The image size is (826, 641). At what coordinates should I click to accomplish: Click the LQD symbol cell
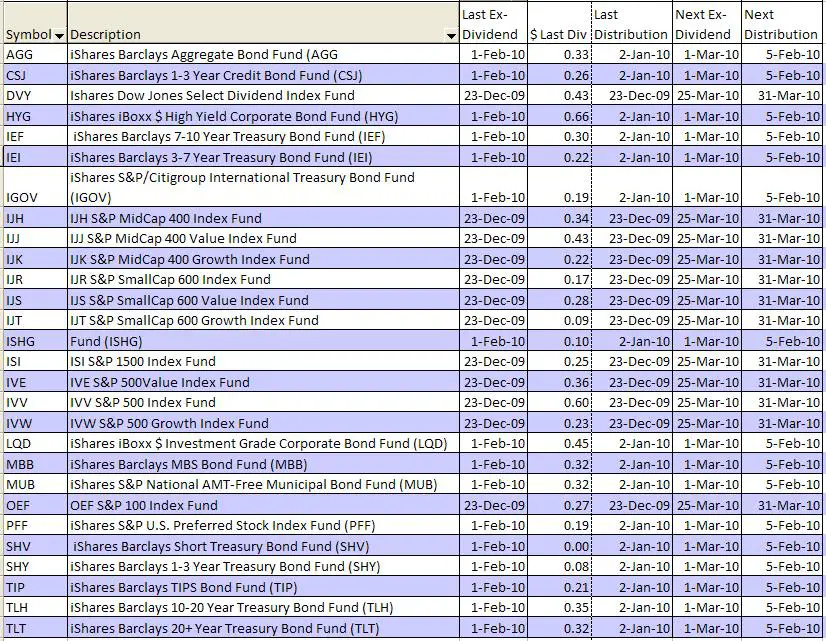pos(35,443)
